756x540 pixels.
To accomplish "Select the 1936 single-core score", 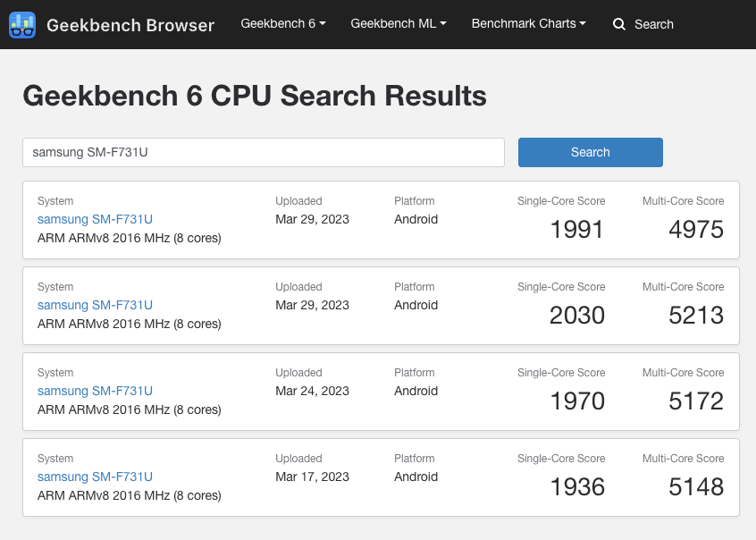I will click(x=577, y=487).
